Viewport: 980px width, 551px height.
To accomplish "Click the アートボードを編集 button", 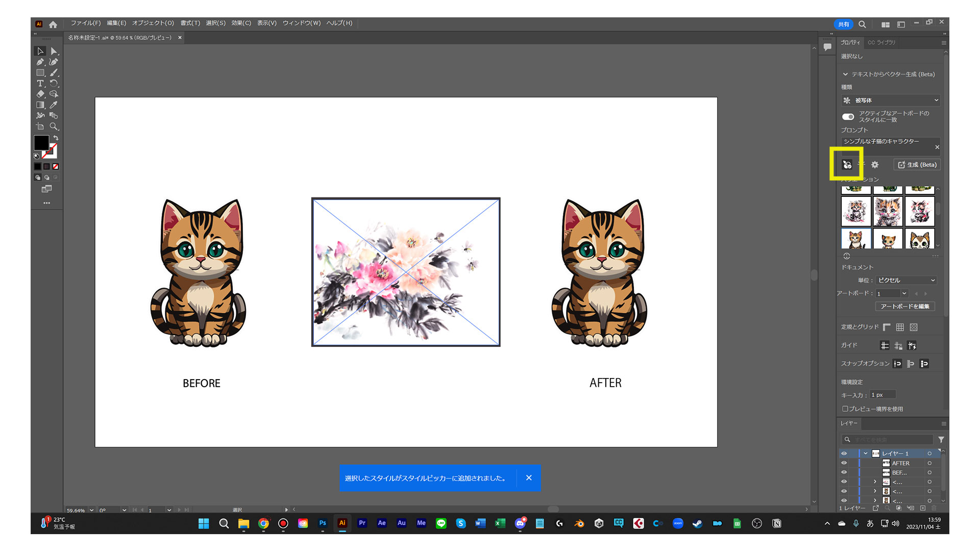I will point(904,306).
